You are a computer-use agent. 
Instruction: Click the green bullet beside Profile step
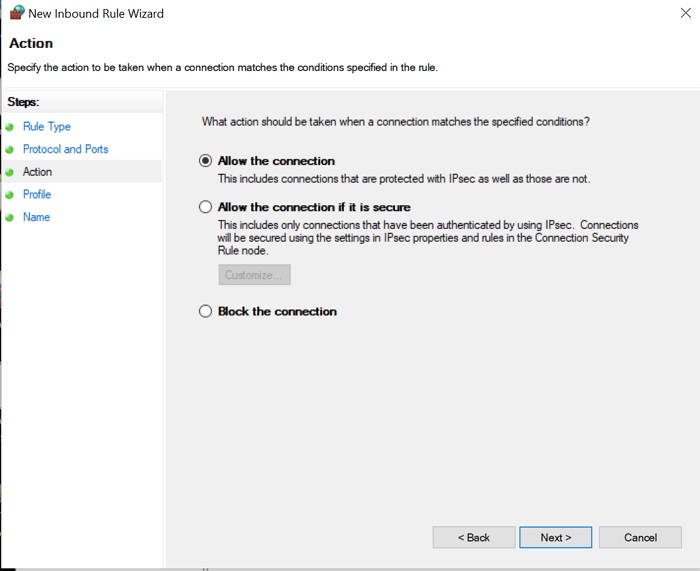coord(10,195)
